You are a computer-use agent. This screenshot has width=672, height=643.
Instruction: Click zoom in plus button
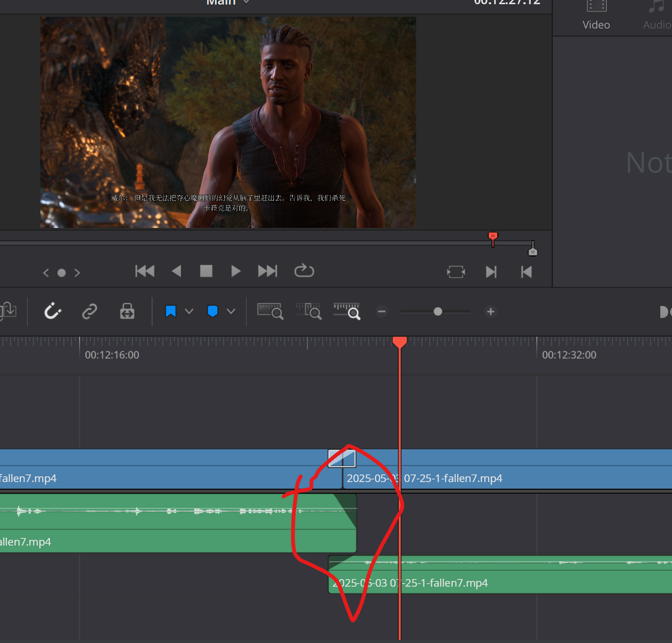tap(491, 312)
